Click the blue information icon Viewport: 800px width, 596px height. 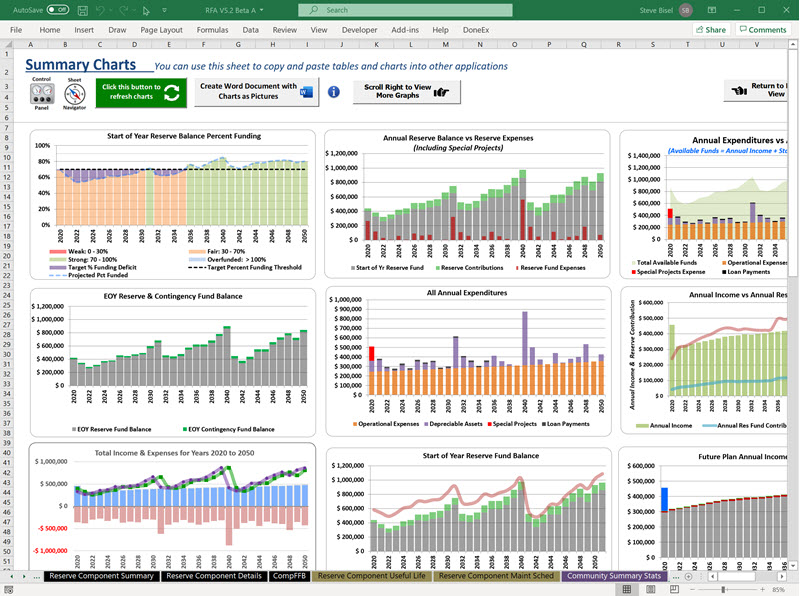click(x=334, y=92)
